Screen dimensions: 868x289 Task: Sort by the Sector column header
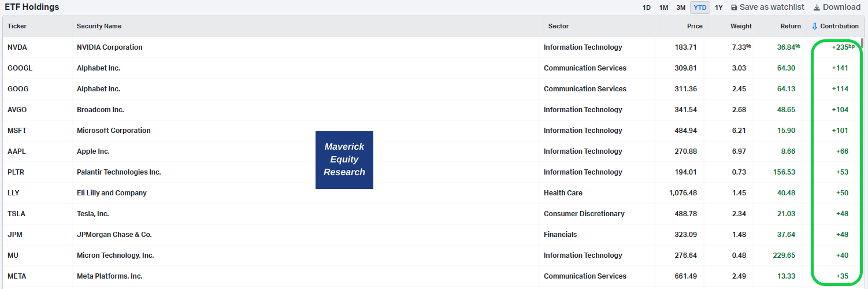coord(558,27)
